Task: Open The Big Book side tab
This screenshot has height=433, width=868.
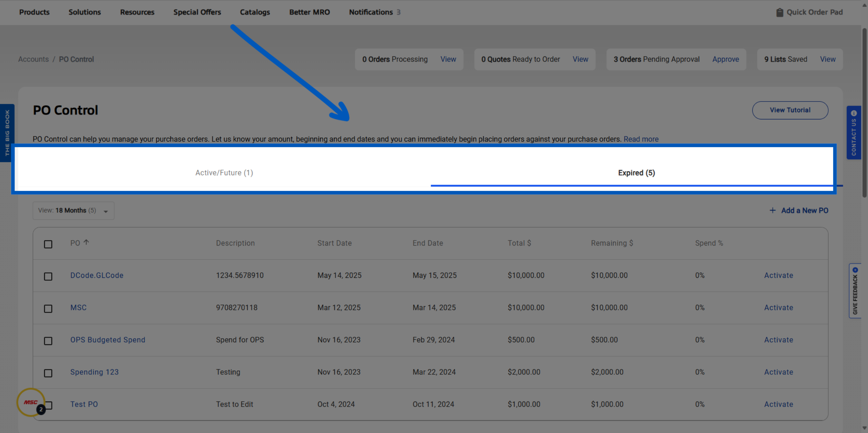Action: tap(7, 133)
